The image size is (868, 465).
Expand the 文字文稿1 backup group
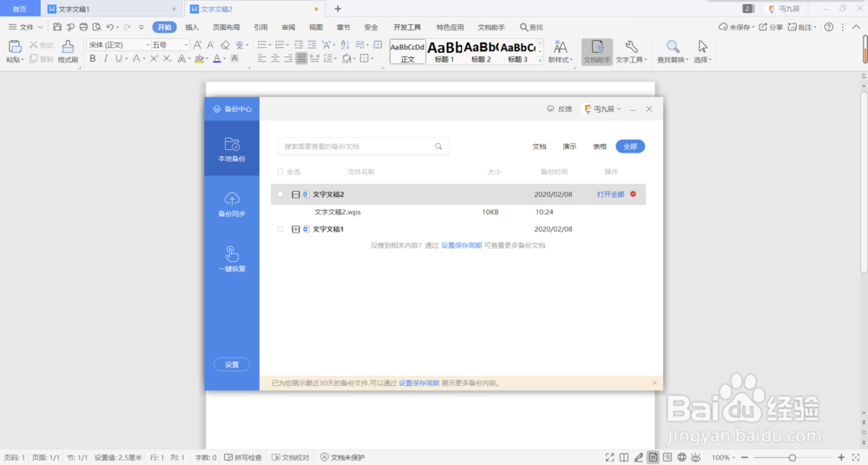(296, 229)
